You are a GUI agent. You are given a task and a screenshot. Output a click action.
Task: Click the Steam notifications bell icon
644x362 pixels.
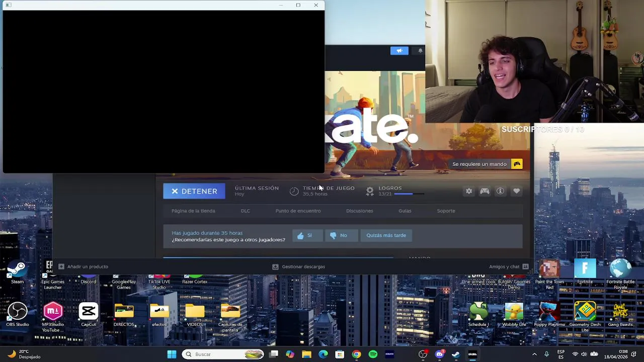(x=420, y=51)
